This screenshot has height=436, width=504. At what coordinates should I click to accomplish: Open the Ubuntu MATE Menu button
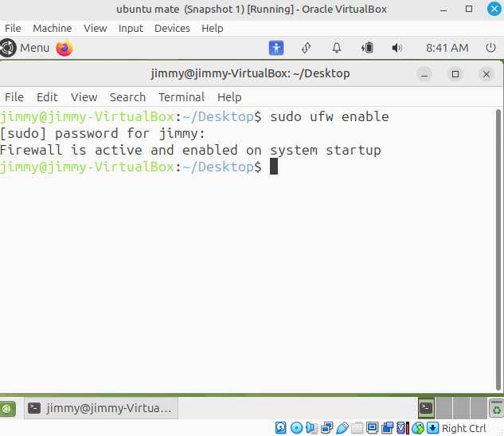pos(25,48)
